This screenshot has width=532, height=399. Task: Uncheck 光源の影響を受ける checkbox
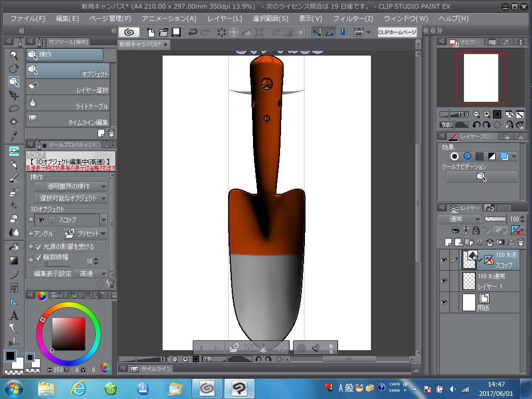coord(38,246)
